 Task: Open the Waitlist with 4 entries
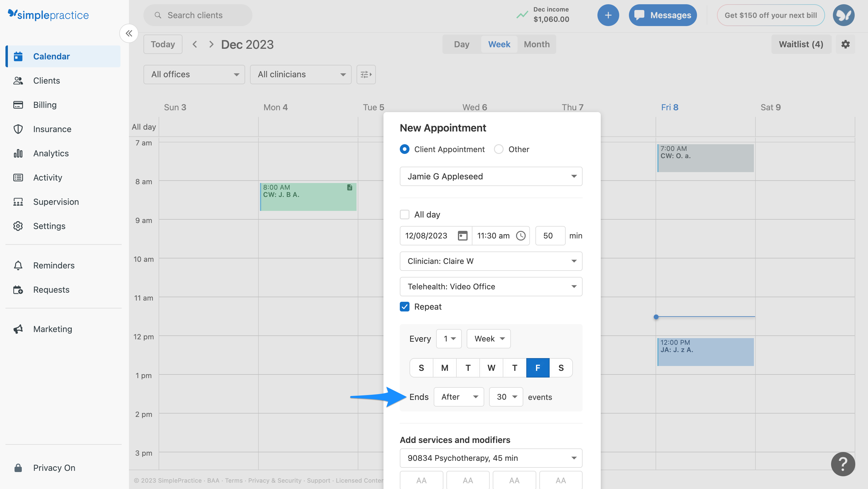tap(801, 44)
